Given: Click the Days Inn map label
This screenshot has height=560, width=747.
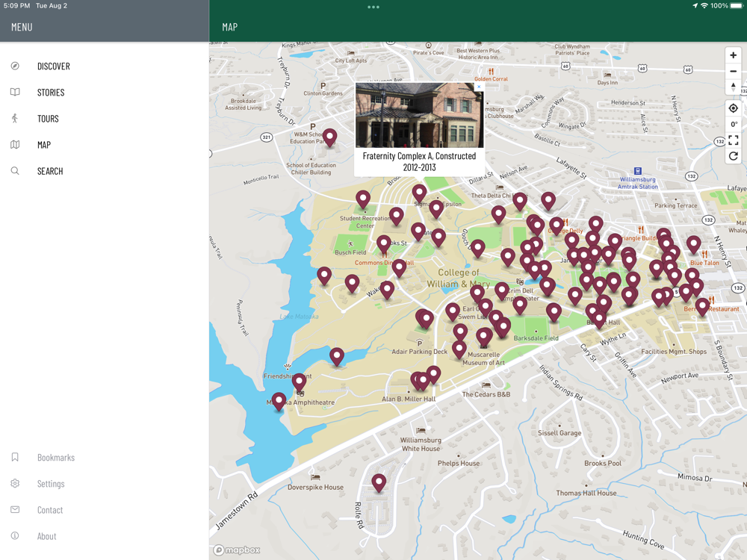Looking at the screenshot, I should (607, 82).
